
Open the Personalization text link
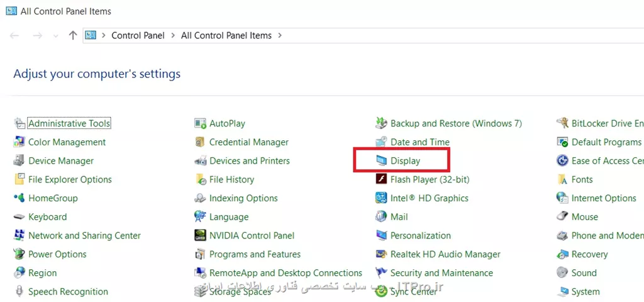(x=421, y=235)
